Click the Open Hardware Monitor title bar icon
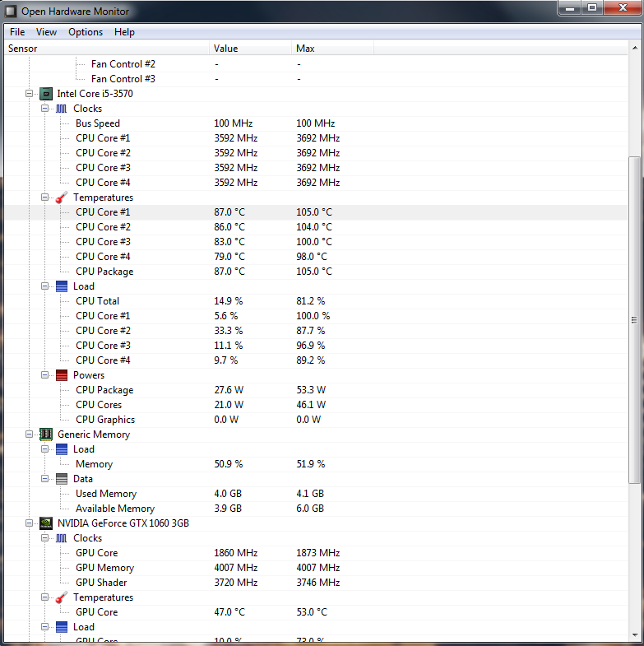644x646 pixels. (x=11, y=12)
